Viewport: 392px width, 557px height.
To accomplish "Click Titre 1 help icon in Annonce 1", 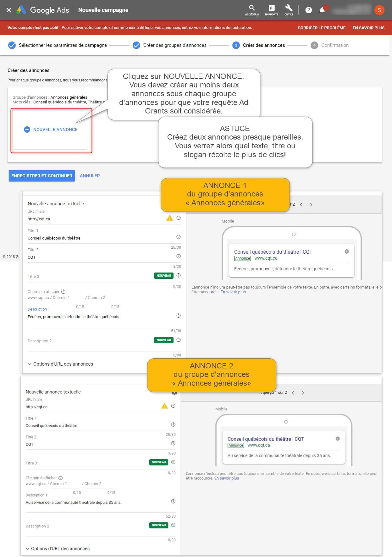I will (179, 237).
